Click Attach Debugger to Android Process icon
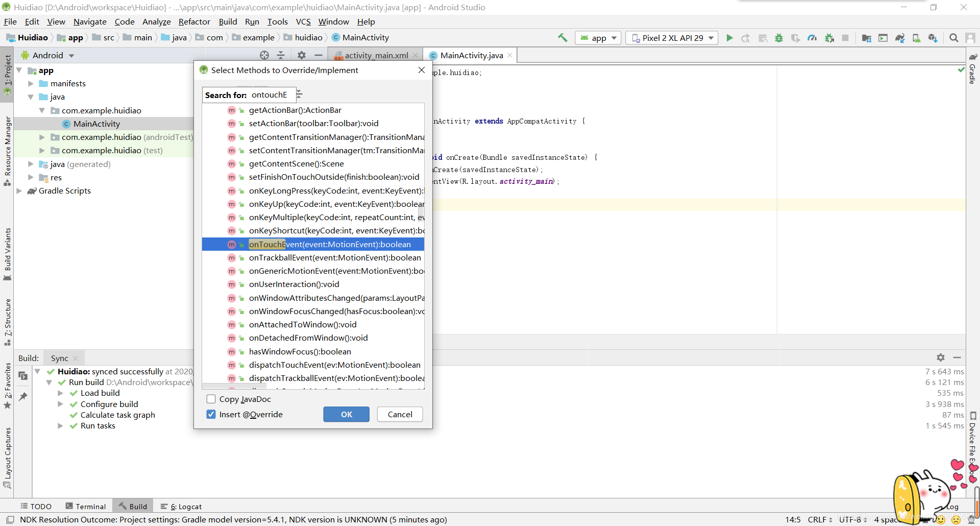 click(x=829, y=38)
